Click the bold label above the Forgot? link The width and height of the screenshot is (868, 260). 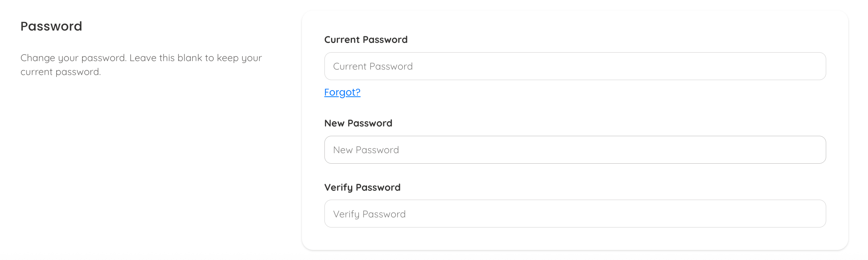(366, 40)
